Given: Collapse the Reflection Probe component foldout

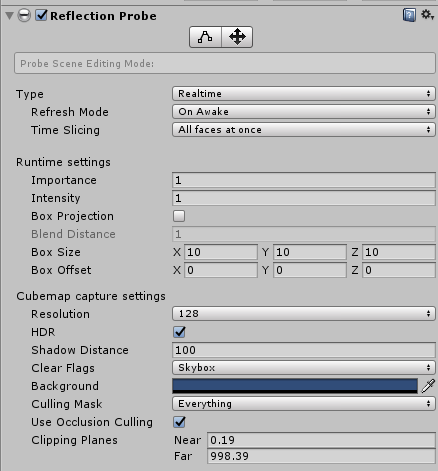Looking at the screenshot, I should click(9, 16).
